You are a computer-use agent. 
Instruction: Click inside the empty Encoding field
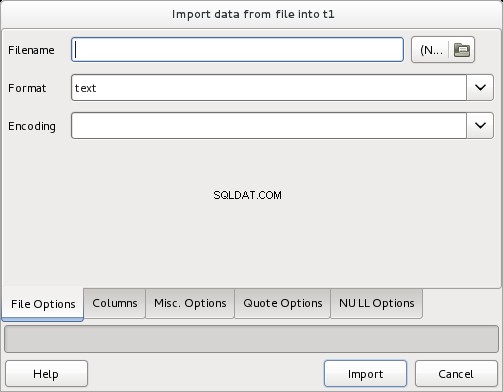coord(269,126)
